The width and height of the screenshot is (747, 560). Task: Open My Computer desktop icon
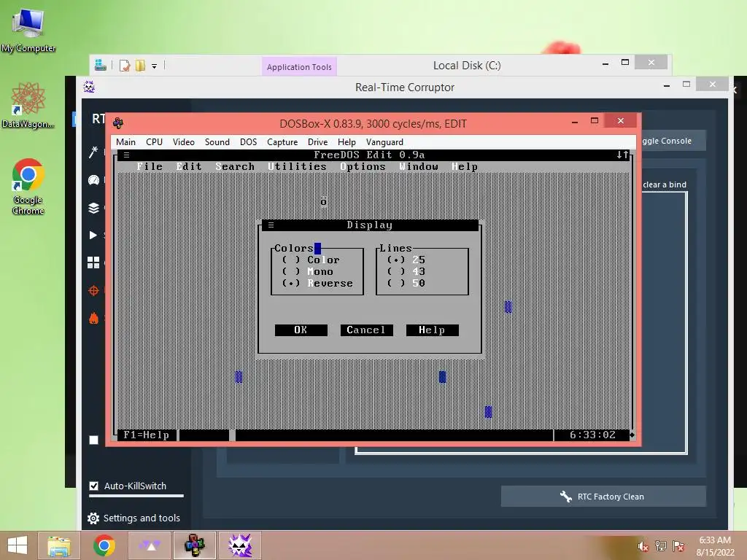[28, 29]
